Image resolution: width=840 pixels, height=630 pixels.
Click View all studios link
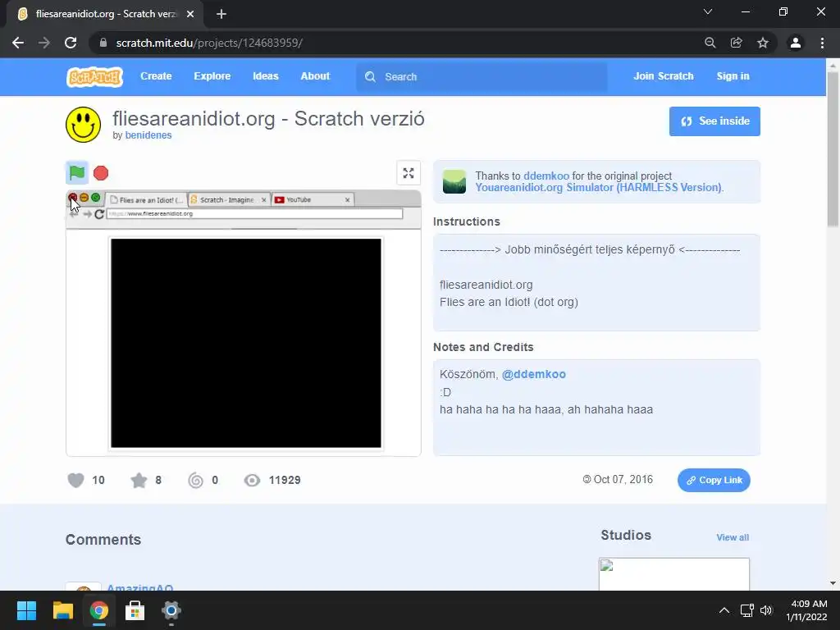coord(733,537)
